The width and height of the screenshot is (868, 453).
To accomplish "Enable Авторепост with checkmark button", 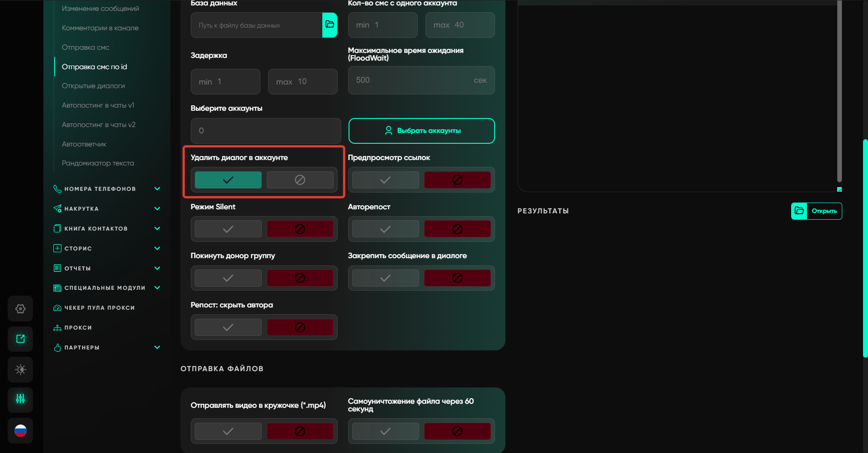I will point(385,229).
